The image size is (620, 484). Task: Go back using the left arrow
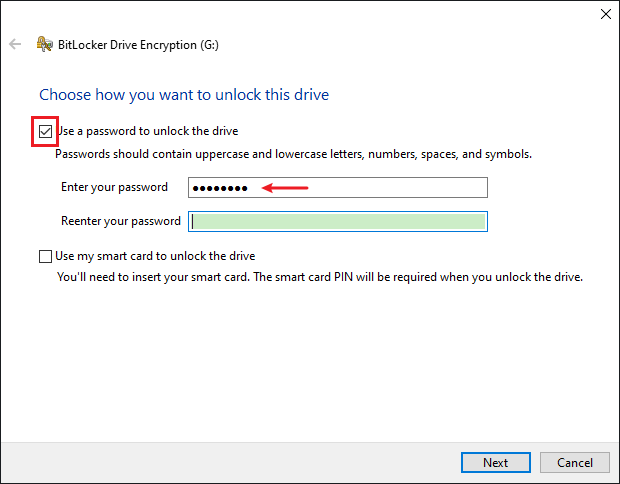(15, 44)
